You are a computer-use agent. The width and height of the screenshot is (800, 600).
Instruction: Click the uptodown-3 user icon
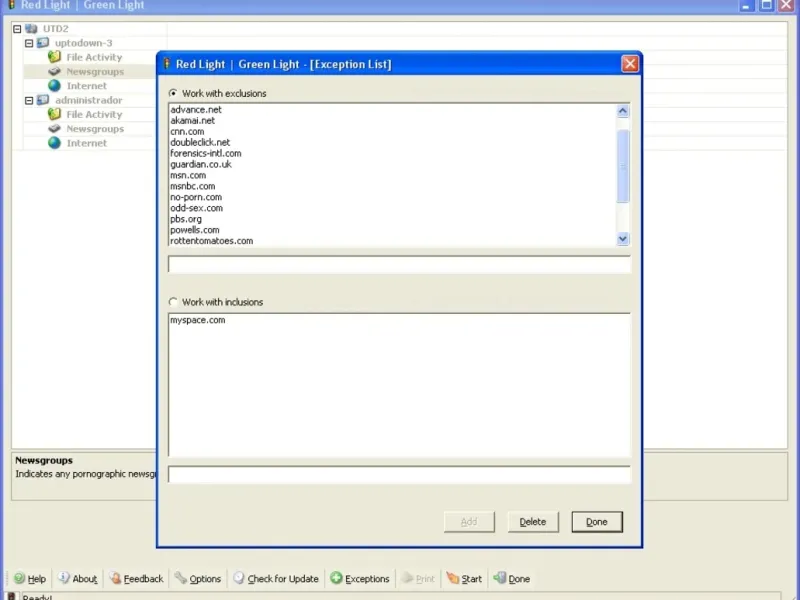coord(43,43)
